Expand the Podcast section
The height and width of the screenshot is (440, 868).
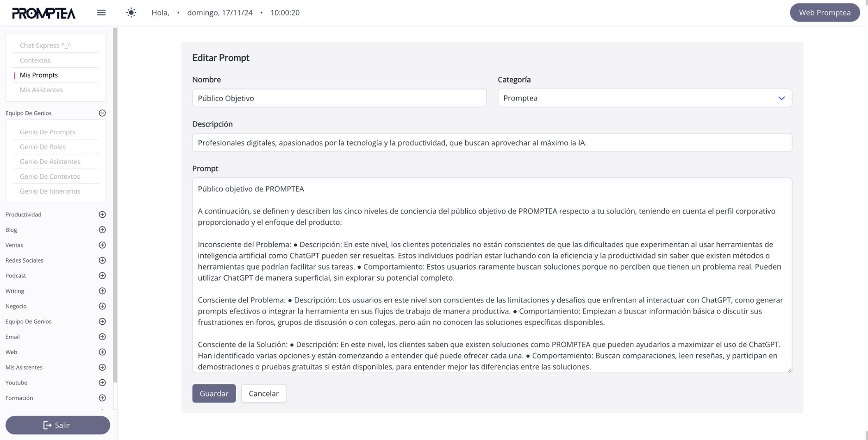(x=102, y=276)
